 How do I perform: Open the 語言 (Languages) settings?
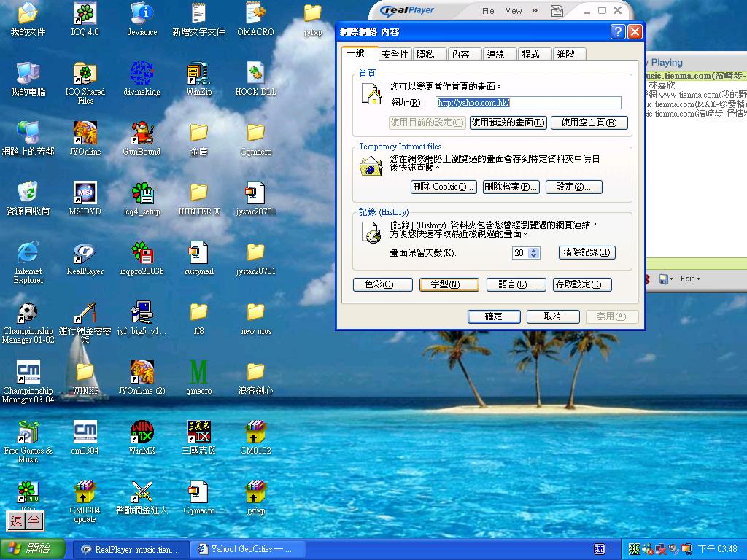point(516,284)
